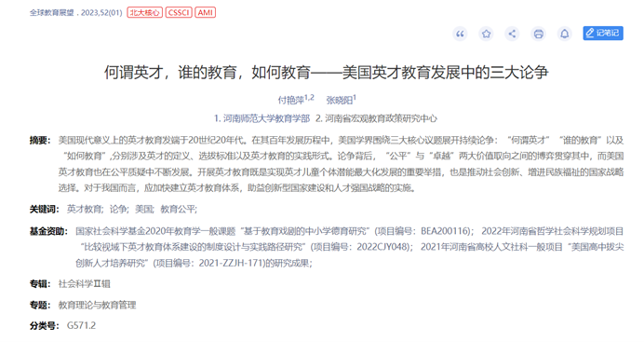Select keyword 美国
The image size is (644, 342).
(144, 210)
